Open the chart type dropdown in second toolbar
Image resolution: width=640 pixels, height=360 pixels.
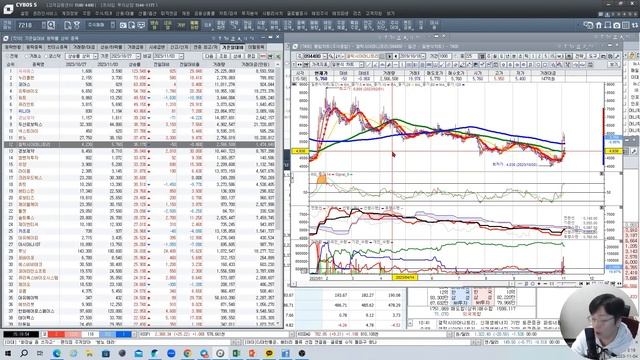pyautogui.click(x=361, y=64)
